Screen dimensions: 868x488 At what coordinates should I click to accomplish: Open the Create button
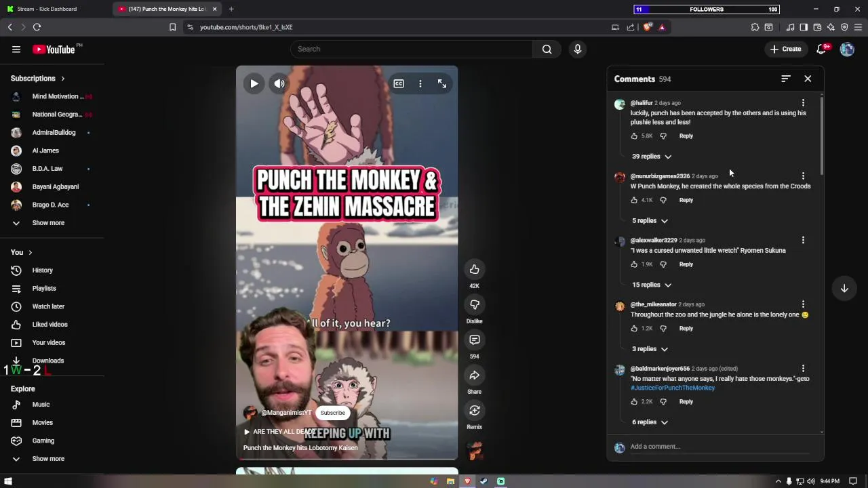786,49
